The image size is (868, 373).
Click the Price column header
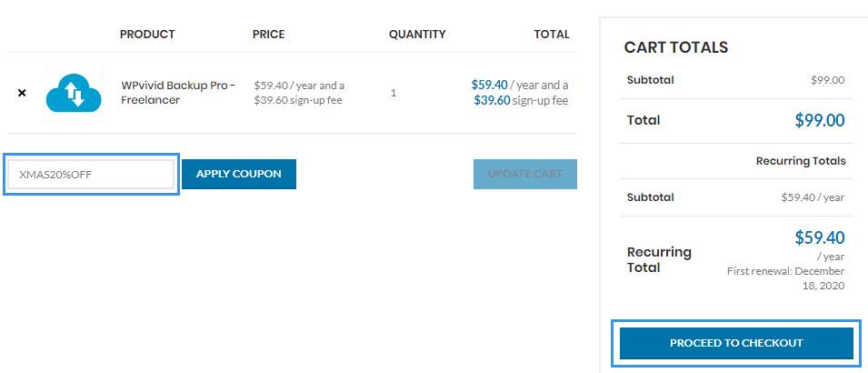[268, 35]
